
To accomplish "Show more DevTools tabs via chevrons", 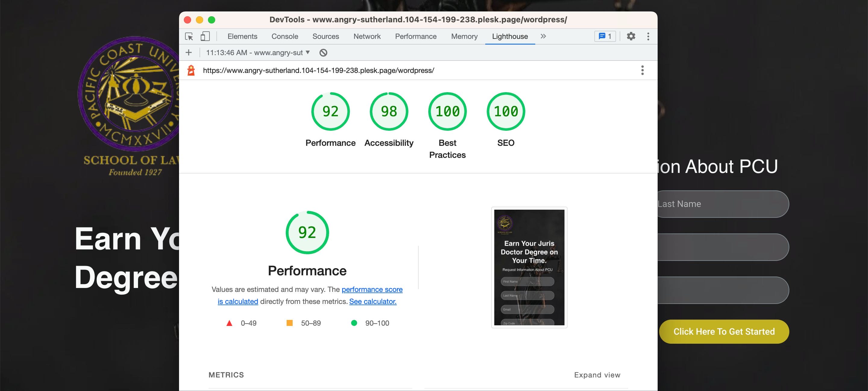I will (543, 36).
